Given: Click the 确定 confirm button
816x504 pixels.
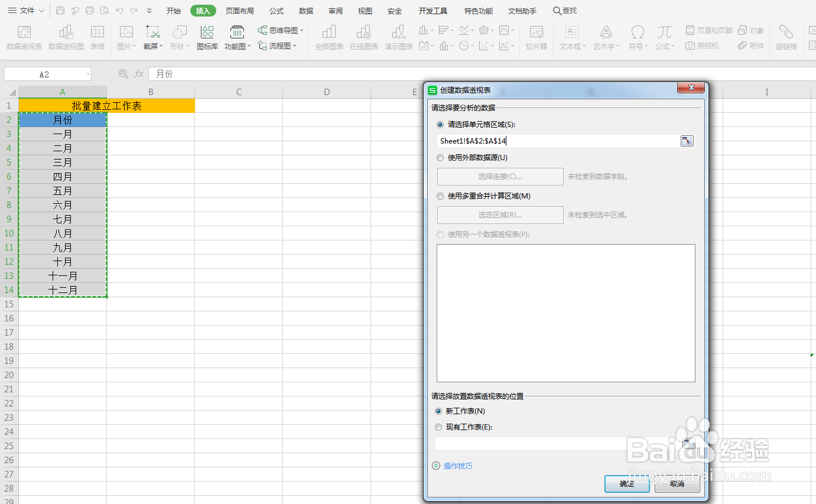Looking at the screenshot, I should pos(627,484).
